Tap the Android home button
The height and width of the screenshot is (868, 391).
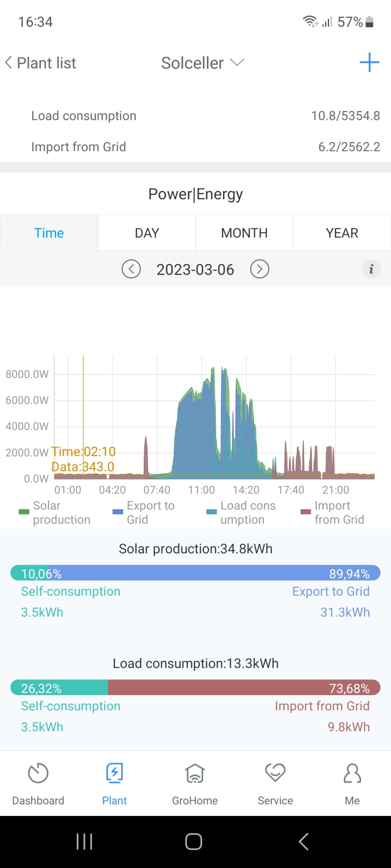[x=194, y=842]
